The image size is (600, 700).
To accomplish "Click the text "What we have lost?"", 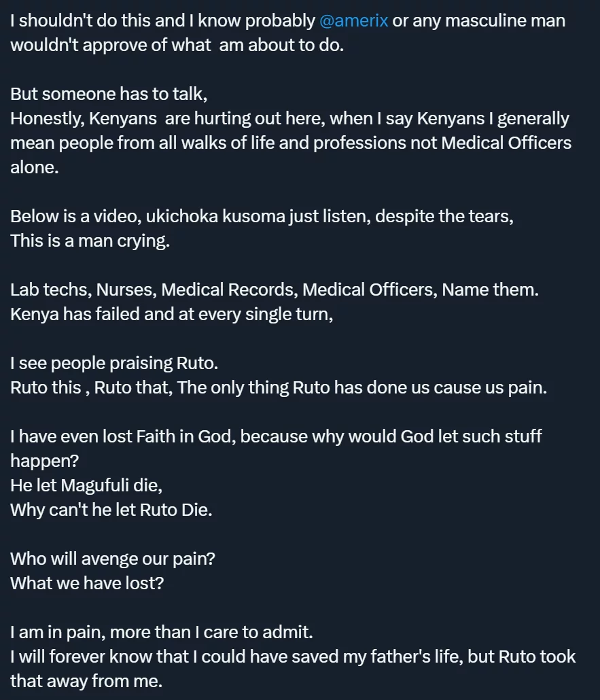I will click(87, 583).
